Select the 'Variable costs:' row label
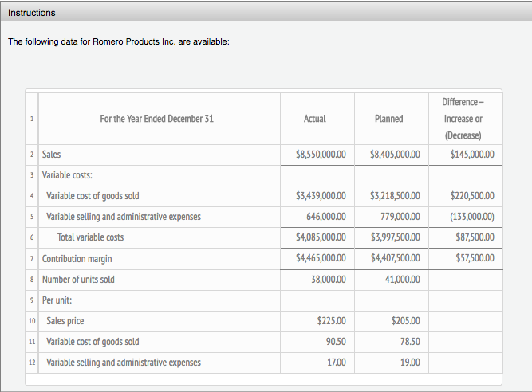The image size is (532, 392). [x=67, y=175]
